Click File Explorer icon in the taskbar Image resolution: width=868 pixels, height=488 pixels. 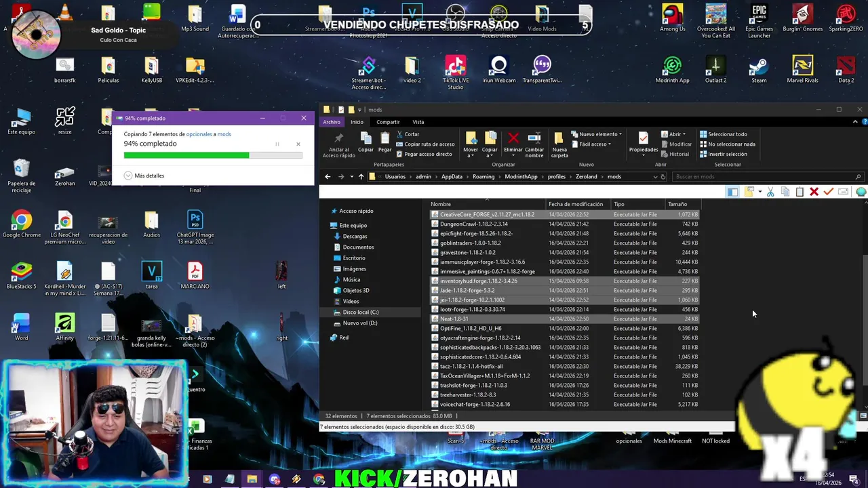tap(252, 479)
